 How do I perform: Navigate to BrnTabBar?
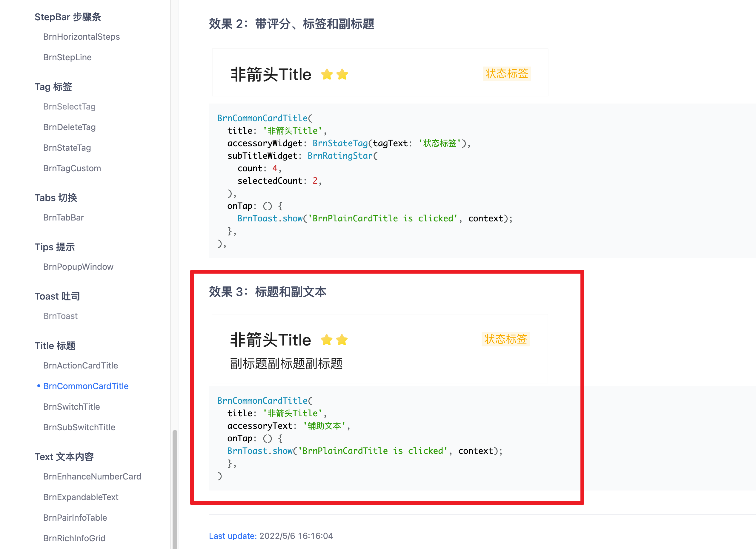coord(63,218)
